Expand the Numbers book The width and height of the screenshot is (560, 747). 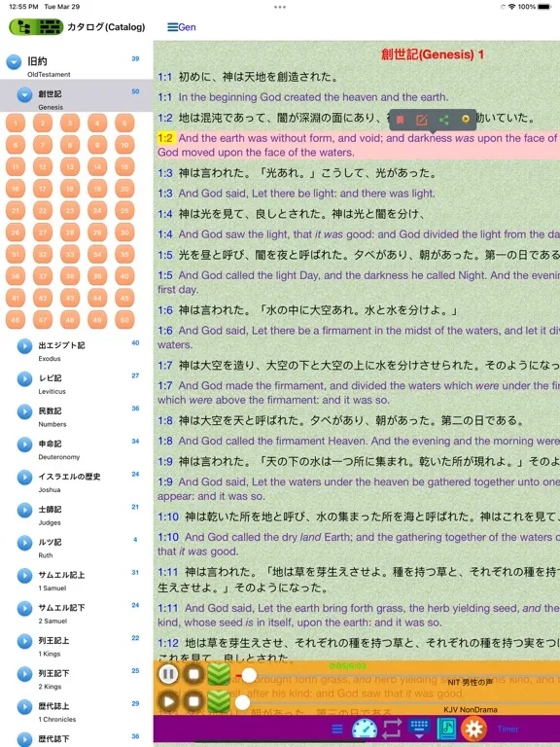pyautogui.click(x=24, y=411)
